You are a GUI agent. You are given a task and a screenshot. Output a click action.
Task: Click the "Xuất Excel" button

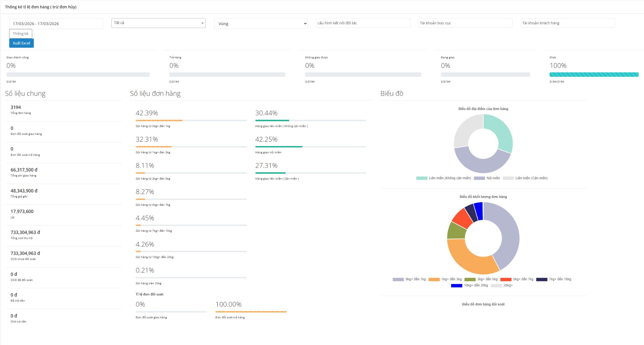point(21,43)
